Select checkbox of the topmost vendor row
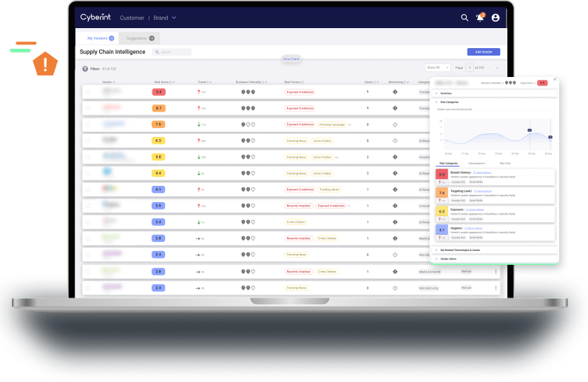The height and width of the screenshot is (382, 588). click(x=88, y=92)
